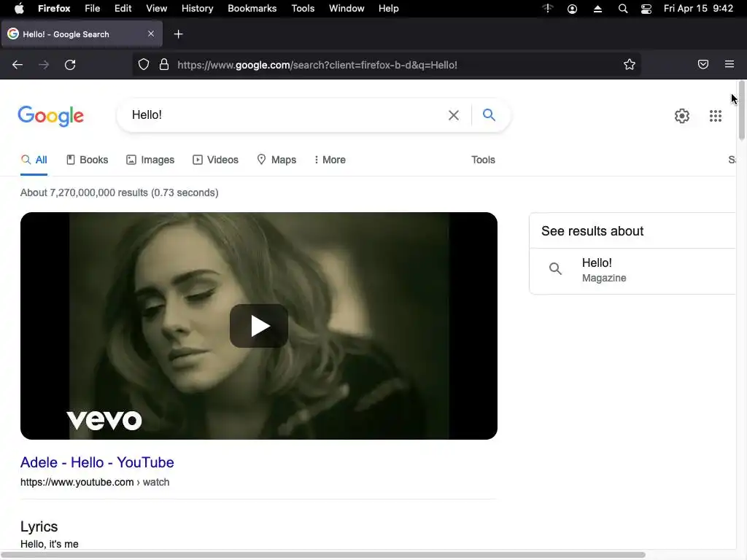The width and height of the screenshot is (747, 560).
Task: Click the Adele video thumbnail vevo logo
Action: (x=104, y=420)
